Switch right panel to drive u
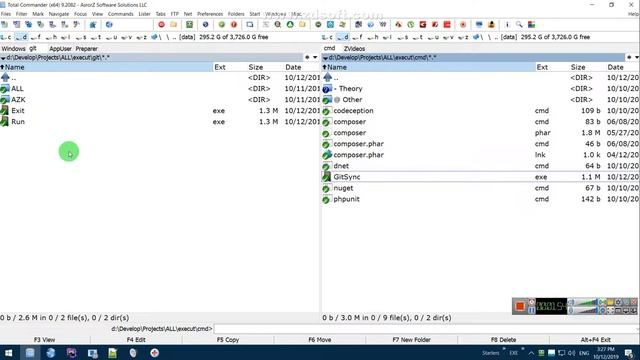The height and width of the screenshot is (360, 640). (433, 37)
